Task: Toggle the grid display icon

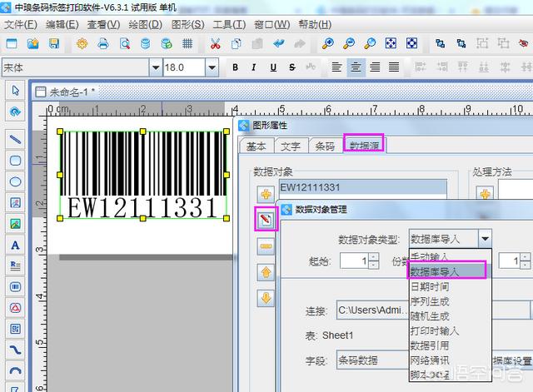Action: [187, 43]
